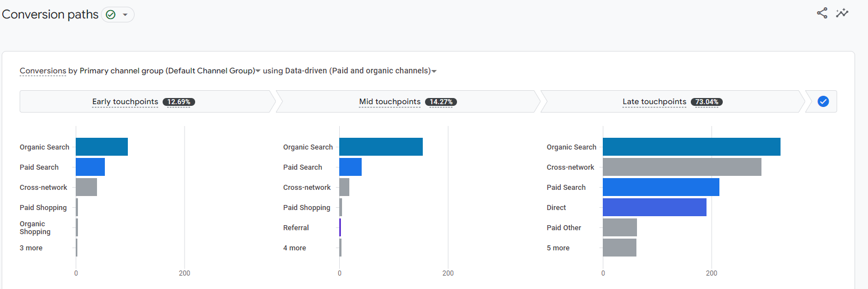Open the Insights sparkle icon
868x289 pixels.
point(842,13)
